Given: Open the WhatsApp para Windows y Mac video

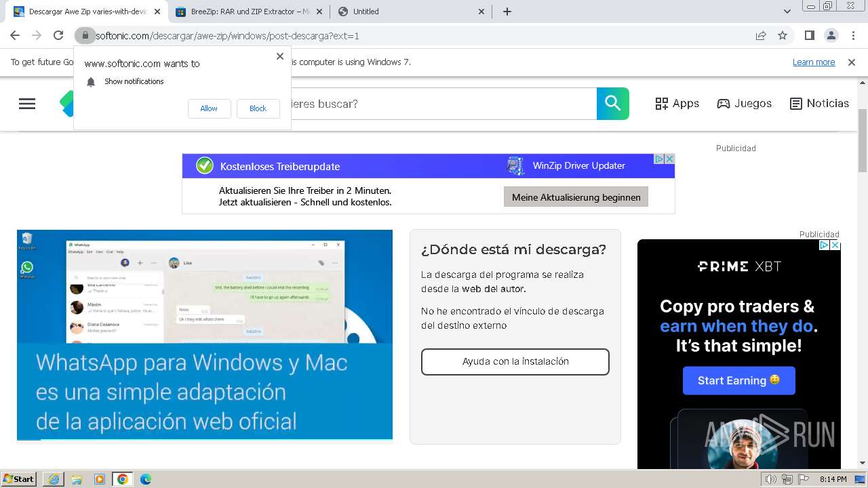Looking at the screenshot, I should 205,335.
